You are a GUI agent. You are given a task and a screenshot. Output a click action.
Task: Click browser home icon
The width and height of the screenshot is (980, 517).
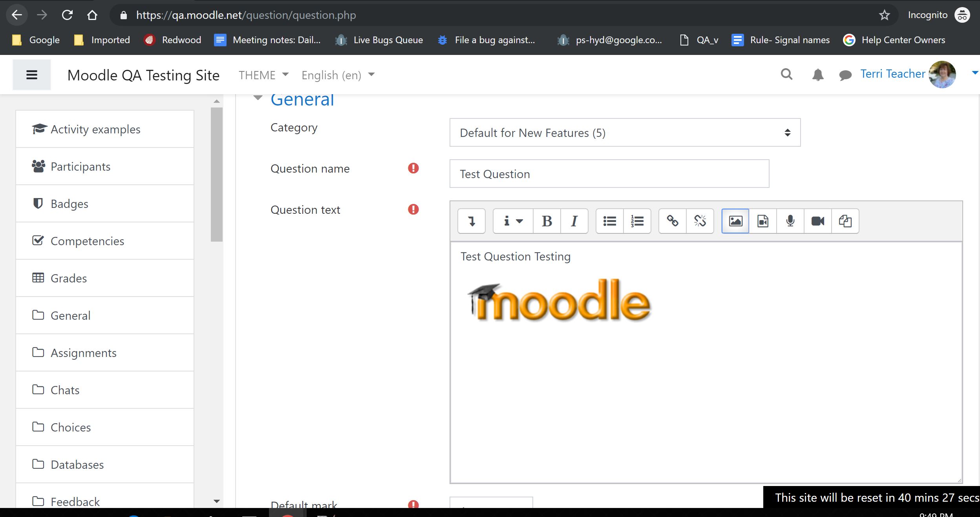tap(92, 15)
